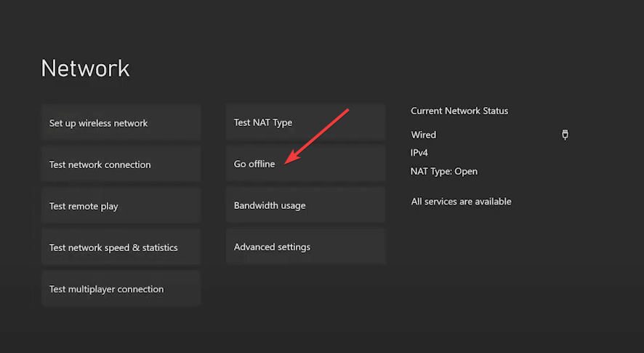
Task: Run Test NAT Type
Action: [305, 122]
